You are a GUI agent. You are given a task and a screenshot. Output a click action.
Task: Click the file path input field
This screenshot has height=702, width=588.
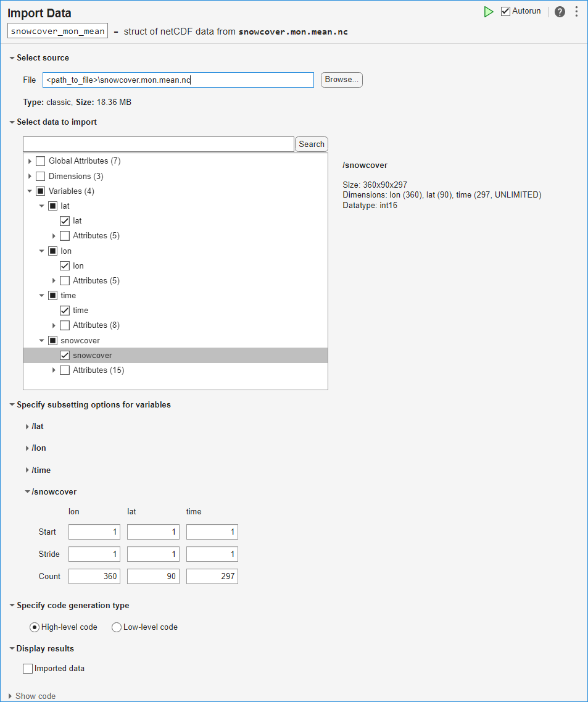178,80
